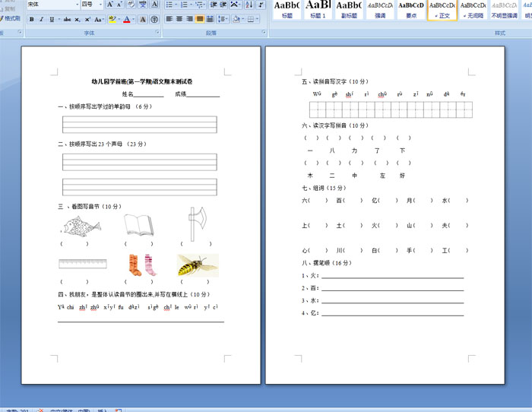The width and height of the screenshot is (532, 412).
Task: Click the socks picture
Action: [x=143, y=265]
